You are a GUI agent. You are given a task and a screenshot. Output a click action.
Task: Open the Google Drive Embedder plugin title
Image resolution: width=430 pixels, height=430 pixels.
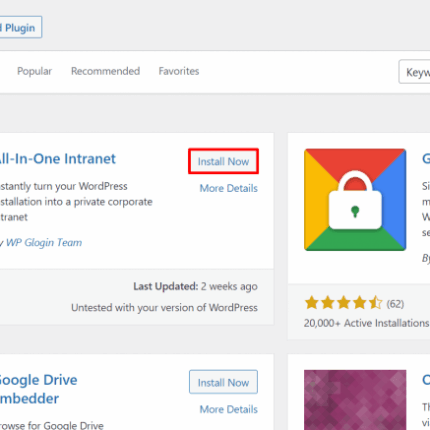pyautogui.click(x=38, y=389)
